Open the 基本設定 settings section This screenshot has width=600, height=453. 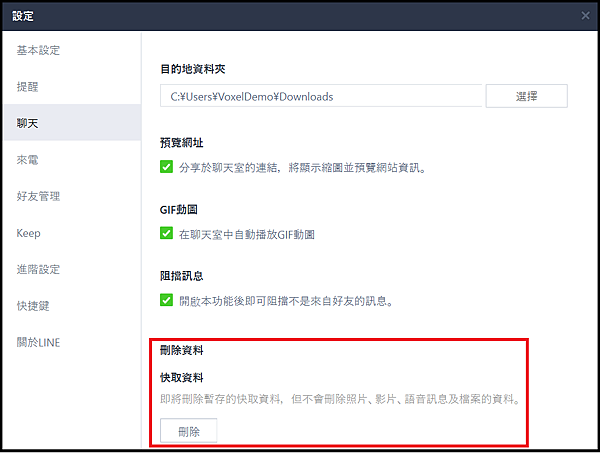tap(72, 51)
